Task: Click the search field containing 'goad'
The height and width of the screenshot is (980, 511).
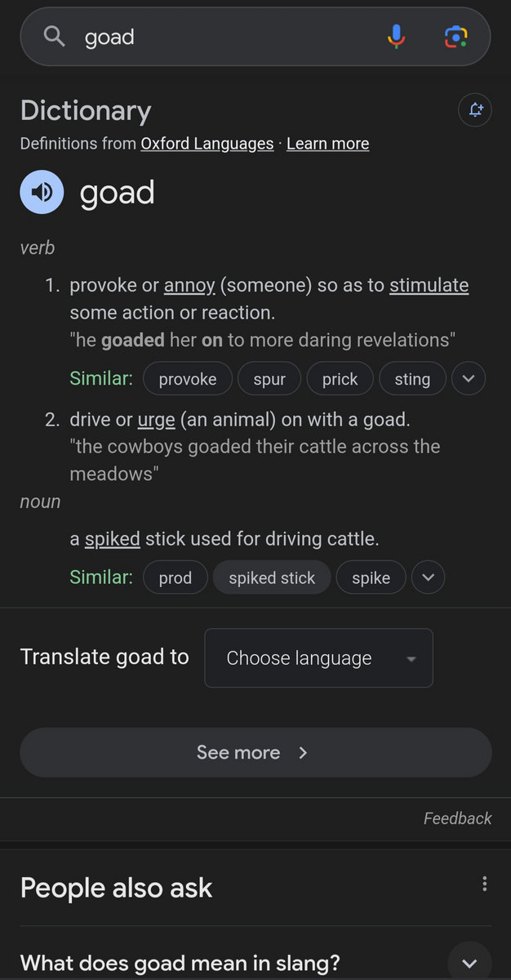Action: 229,37
